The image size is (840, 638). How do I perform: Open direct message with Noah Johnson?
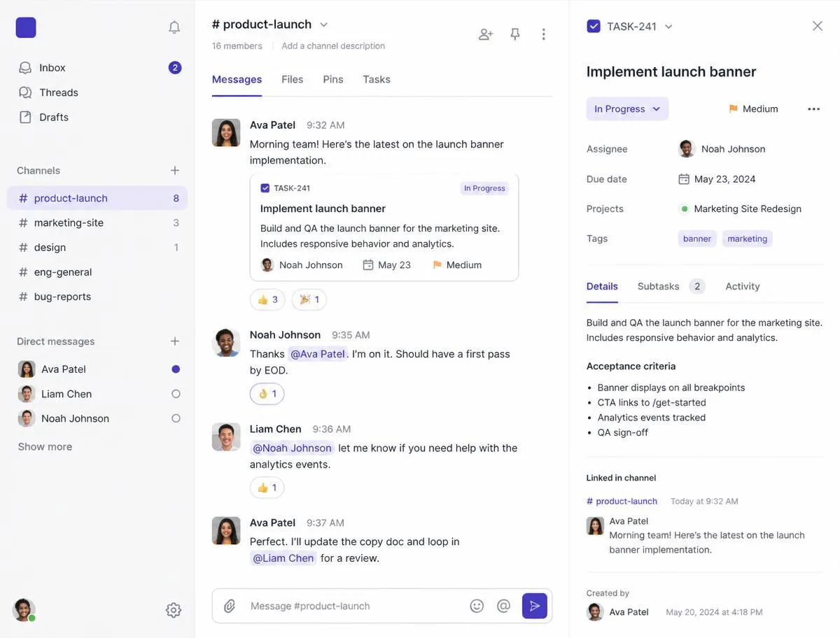click(97, 418)
